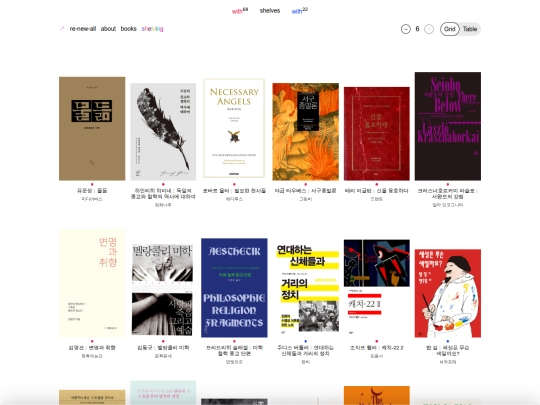540x405 pixels.
Task: Click the 로버트 올터 : 필요한 천사들 title
Action: [x=234, y=190]
